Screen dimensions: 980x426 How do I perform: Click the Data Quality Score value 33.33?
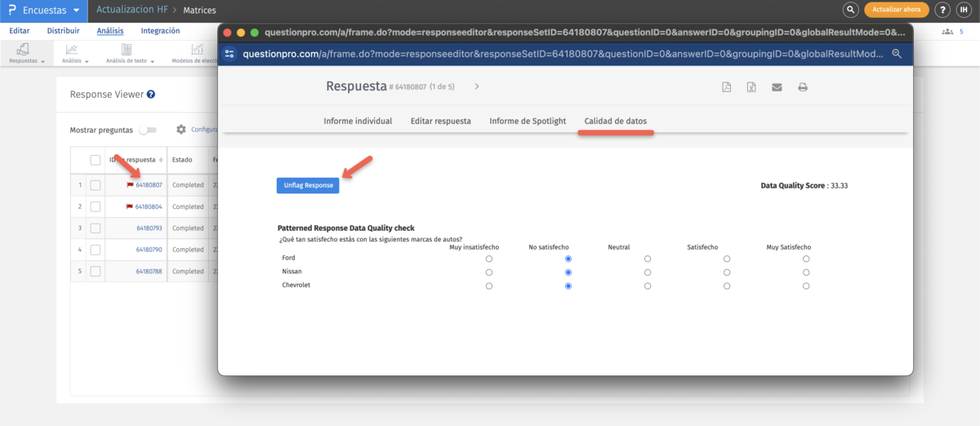[x=839, y=185]
